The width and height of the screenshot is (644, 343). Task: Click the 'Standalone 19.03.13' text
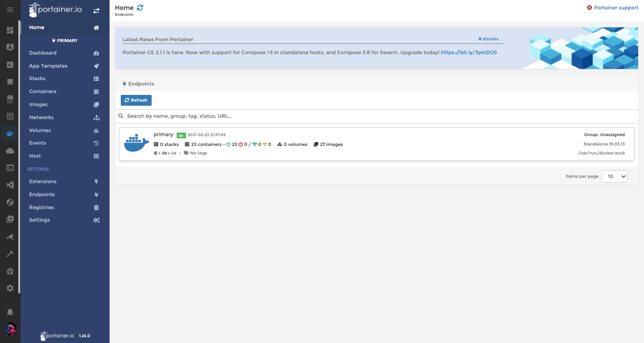click(604, 144)
